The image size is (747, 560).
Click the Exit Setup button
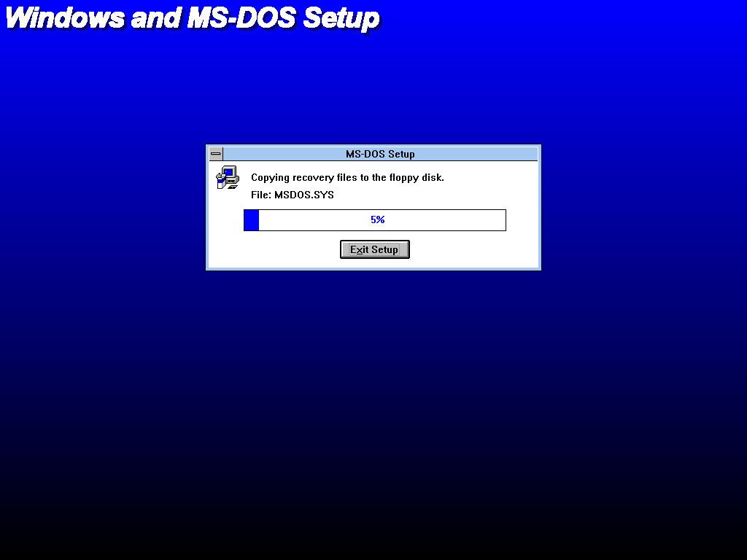click(374, 249)
